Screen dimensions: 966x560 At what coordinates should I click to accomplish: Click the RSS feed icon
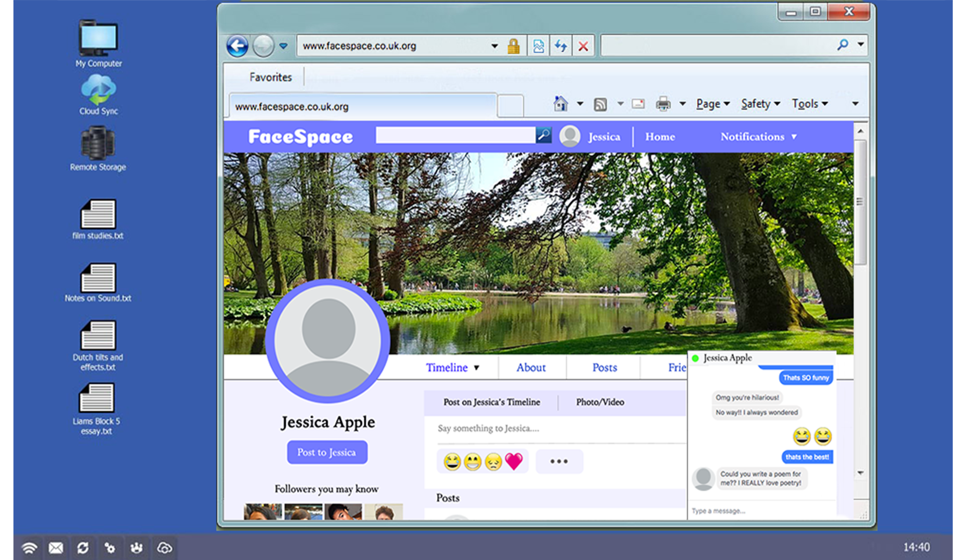point(600,104)
